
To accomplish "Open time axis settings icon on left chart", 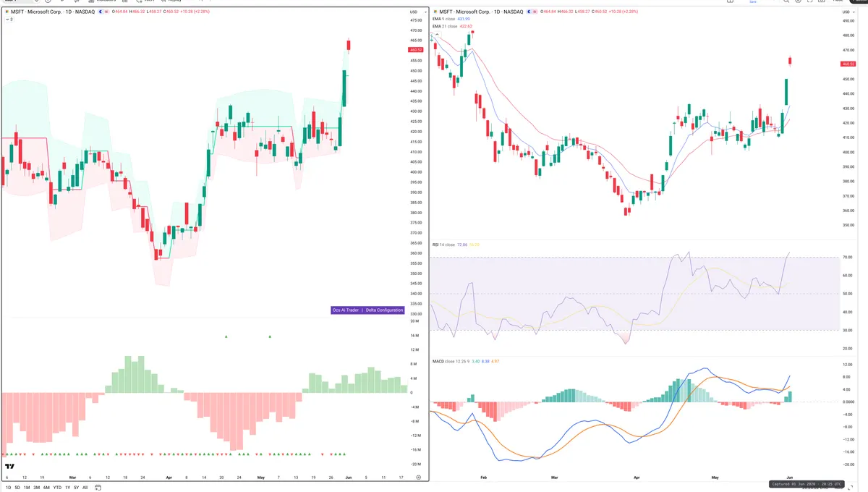I will point(418,478).
